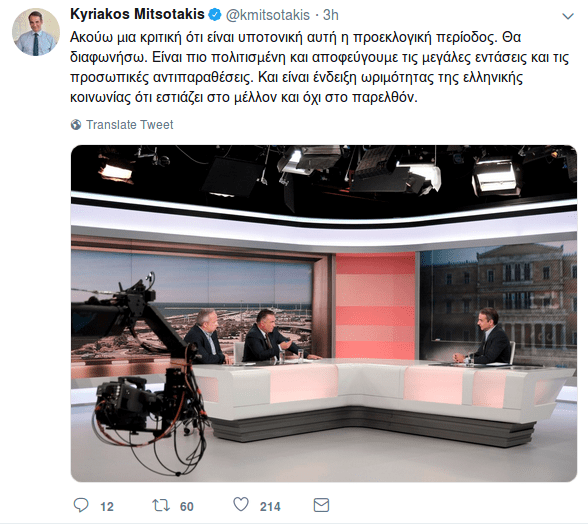Image resolution: width=588 pixels, height=531 pixels.
Task: Like the tweet with the heart icon
Action: point(241,504)
